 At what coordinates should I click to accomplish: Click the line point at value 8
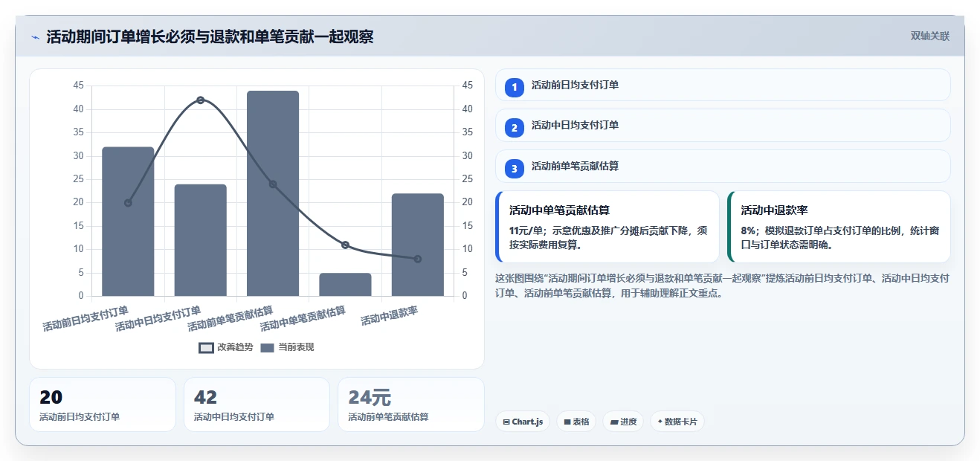click(x=418, y=259)
